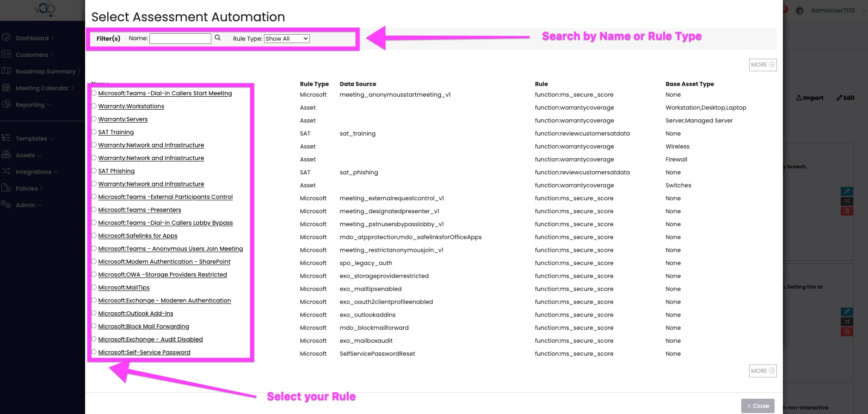
Task: Open the Microsoft:Safelinks for Apps link
Action: tap(138, 235)
